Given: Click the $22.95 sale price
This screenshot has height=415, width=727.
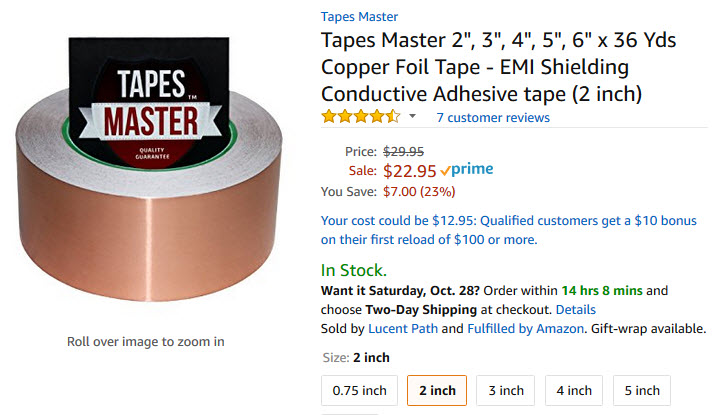Looking at the screenshot, I should click(409, 171).
